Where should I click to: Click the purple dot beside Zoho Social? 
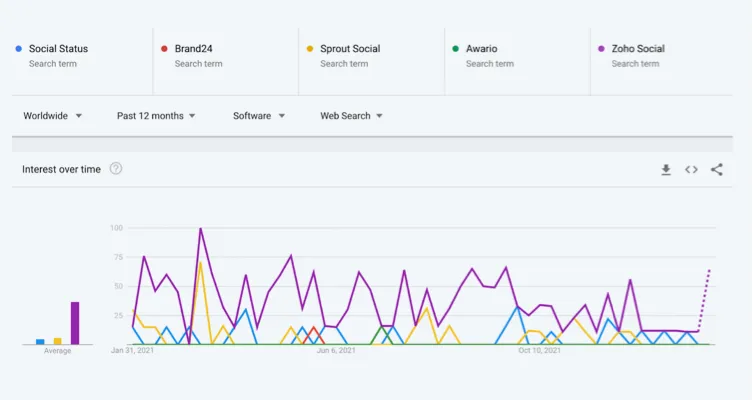coord(601,48)
